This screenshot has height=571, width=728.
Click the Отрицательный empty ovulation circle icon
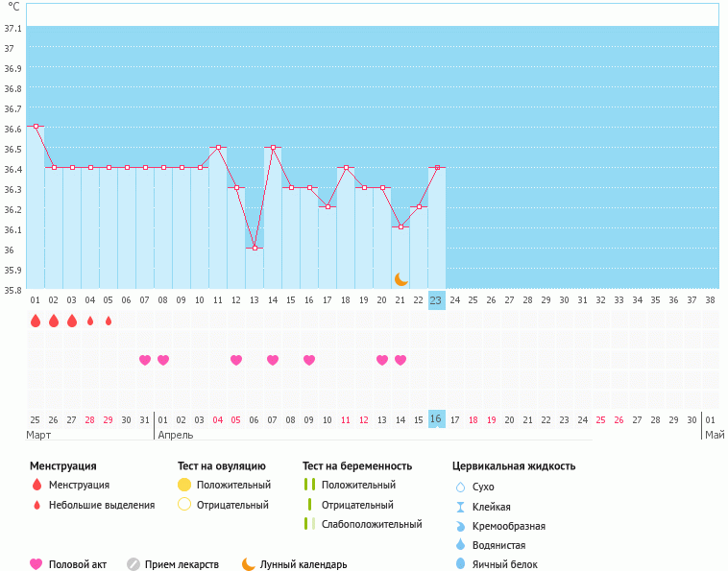click(x=184, y=504)
